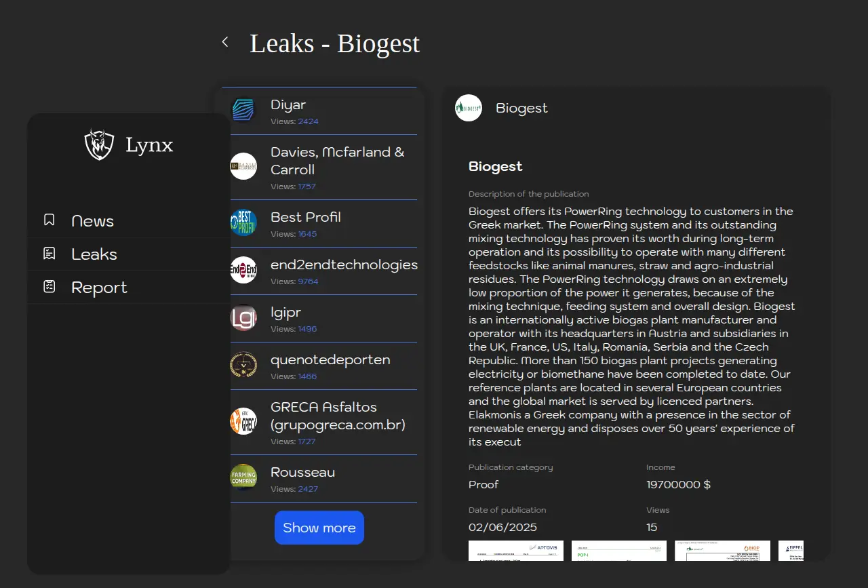
Task: Click the end2endtechnologies logo icon
Action: [243, 270]
